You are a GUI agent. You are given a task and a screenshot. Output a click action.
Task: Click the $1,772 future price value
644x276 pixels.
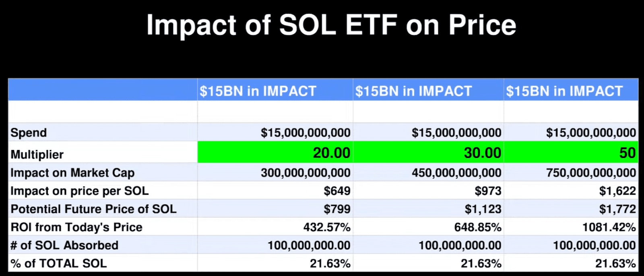tap(617, 209)
